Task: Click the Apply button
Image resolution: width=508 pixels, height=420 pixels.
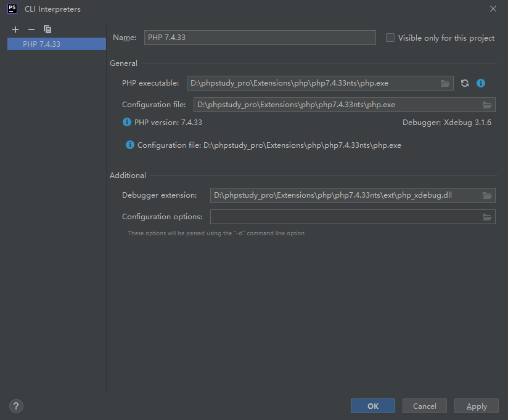Action: pyautogui.click(x=477, y=406)
